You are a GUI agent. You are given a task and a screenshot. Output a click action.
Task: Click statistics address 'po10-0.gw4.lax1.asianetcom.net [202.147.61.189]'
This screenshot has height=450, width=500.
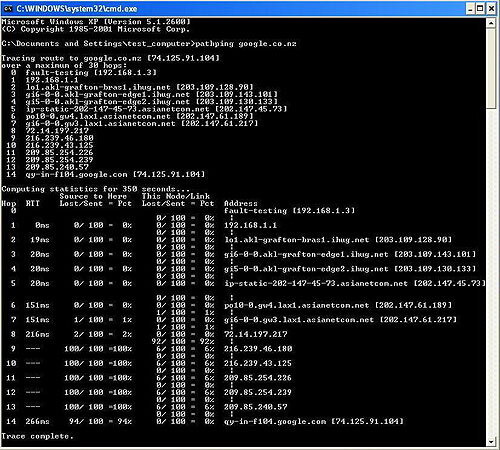pyautogui.click(x=338, y=305)
